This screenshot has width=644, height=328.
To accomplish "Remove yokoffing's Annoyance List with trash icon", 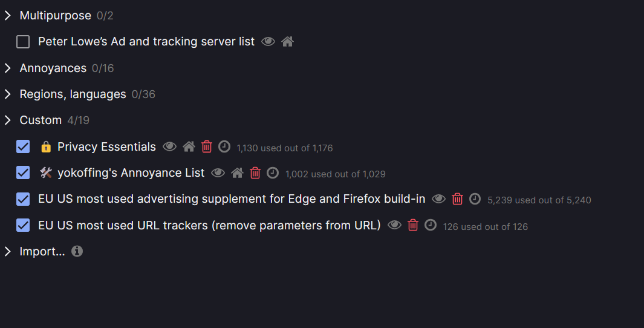I will pos(255,173).
